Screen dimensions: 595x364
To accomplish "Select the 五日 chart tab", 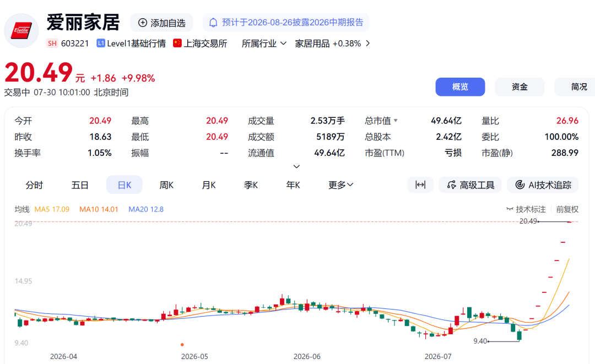I will (80, 184).
